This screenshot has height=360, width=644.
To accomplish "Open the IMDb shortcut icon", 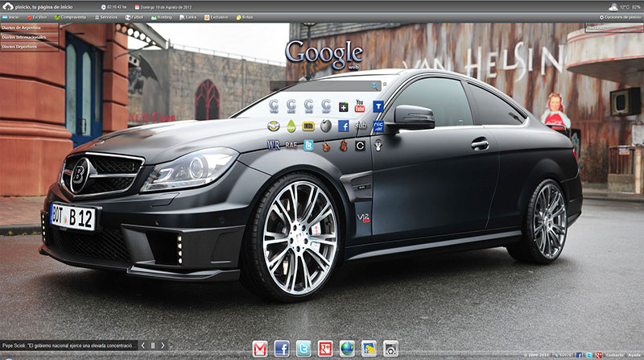I will tap(308, 126).
